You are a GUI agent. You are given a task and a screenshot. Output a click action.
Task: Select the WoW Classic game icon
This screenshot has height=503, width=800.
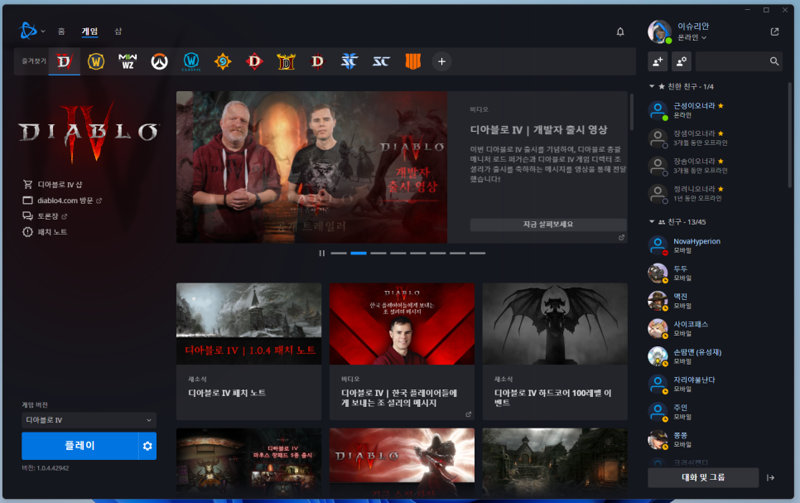[191, 62]
